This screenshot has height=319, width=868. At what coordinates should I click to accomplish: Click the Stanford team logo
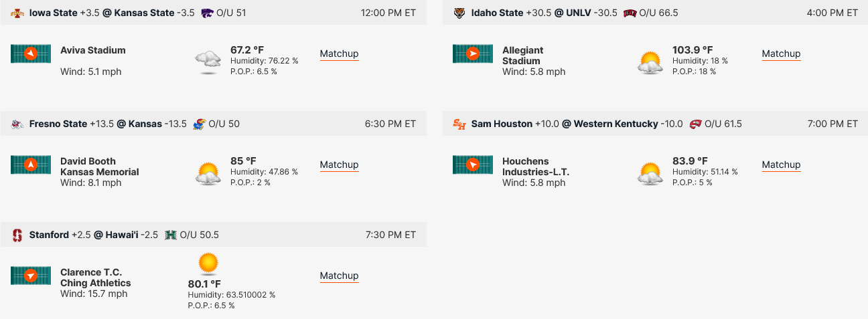[17, 235]
